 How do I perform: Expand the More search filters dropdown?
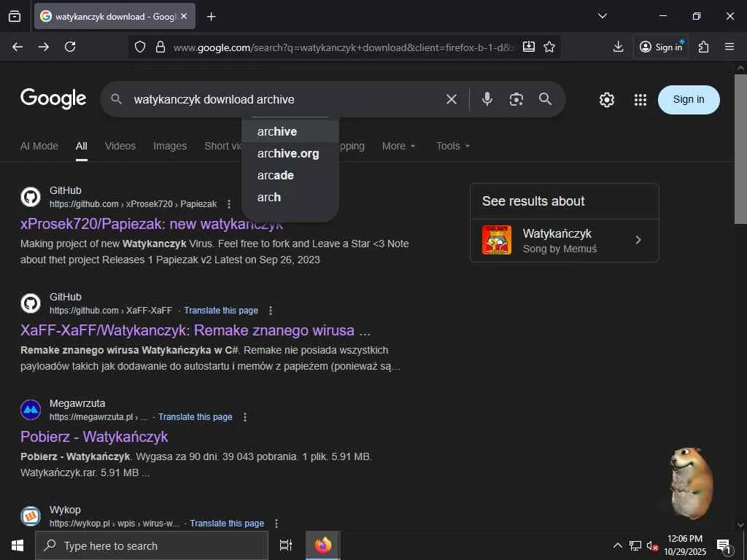click(399, 146)
